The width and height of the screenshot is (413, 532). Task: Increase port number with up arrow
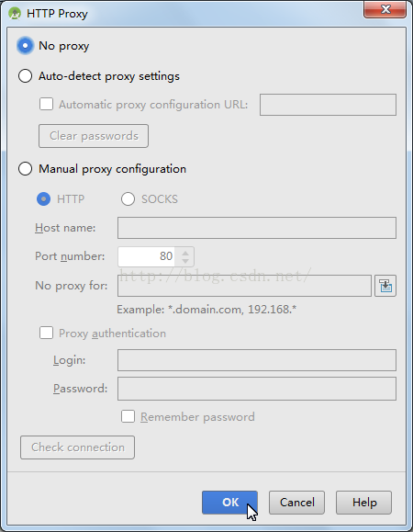(185, 253)
